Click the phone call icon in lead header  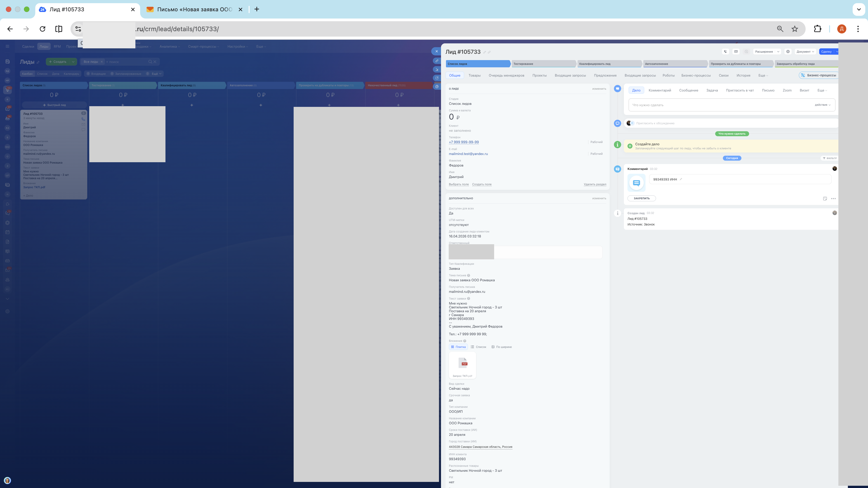(725, 52)
